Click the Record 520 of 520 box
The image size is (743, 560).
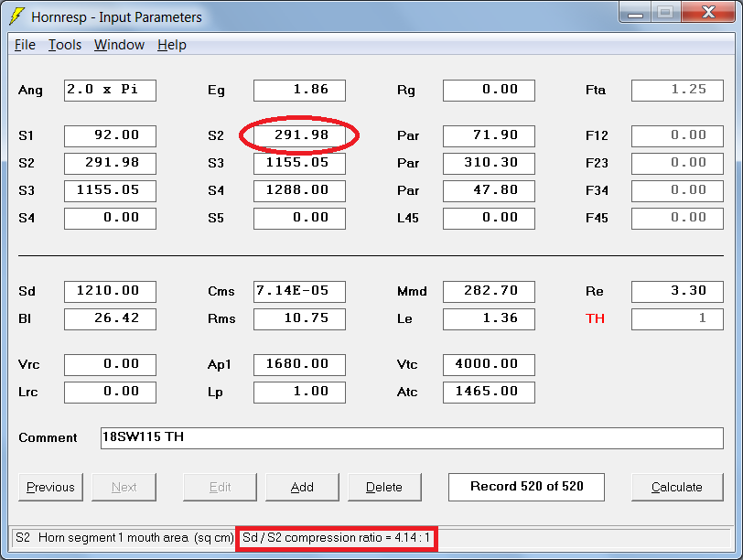coord(526,487)
